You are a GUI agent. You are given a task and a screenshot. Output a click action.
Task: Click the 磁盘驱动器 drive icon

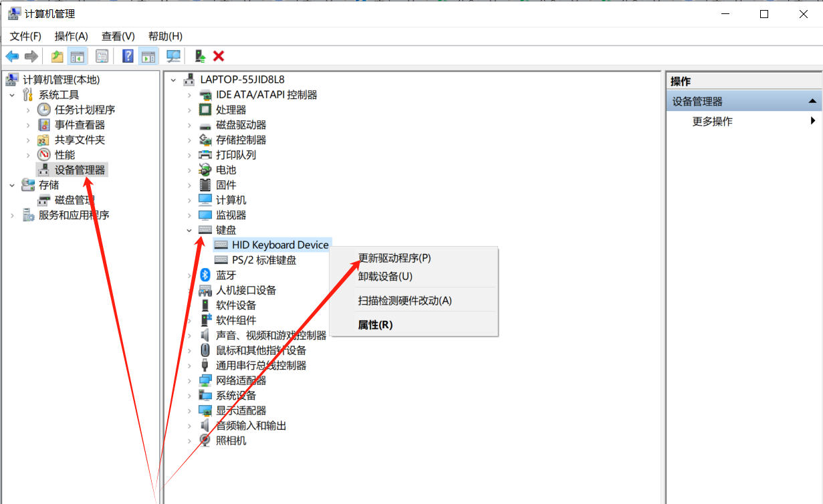pyautogui.click(x=205, y=125)
